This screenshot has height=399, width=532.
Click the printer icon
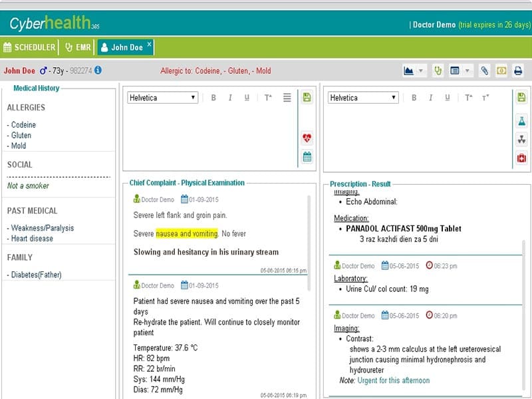tap(518, 70)
